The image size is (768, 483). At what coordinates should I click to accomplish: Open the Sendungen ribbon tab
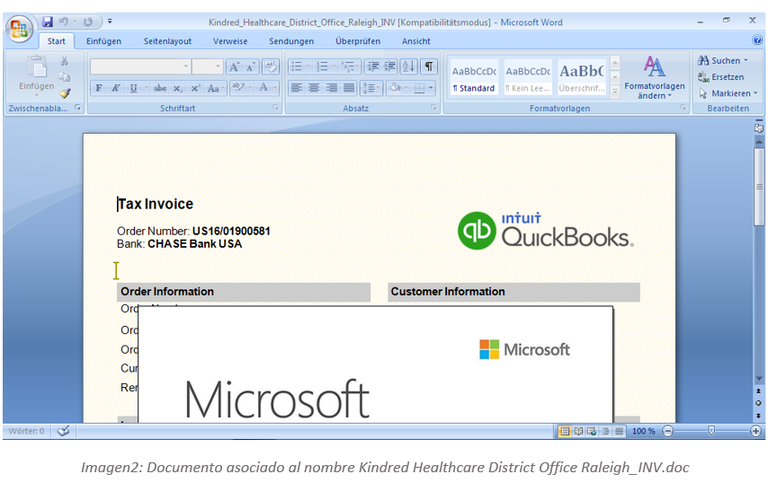[x=291, y=41]
